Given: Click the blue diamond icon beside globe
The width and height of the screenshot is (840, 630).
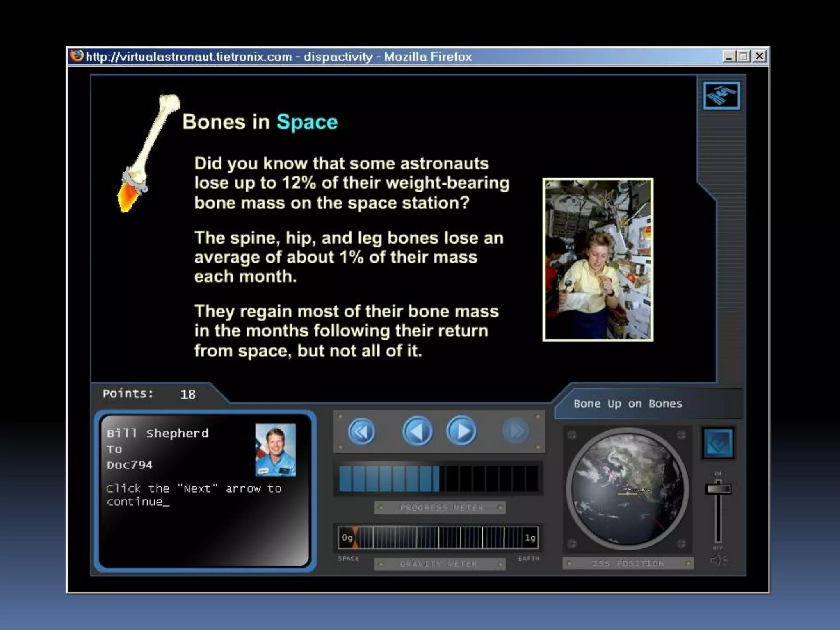Looking at the screenshot, I should tap(718, 443).
